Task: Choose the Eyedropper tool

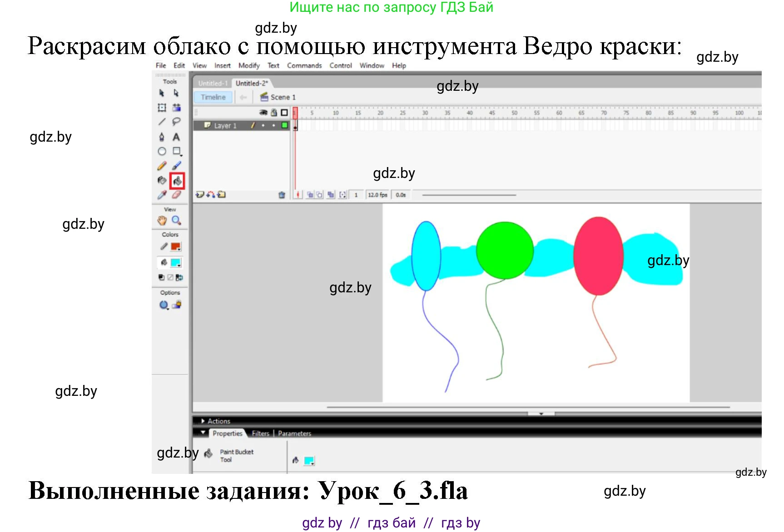Action: pyautogui.click(x=162, y=195)
